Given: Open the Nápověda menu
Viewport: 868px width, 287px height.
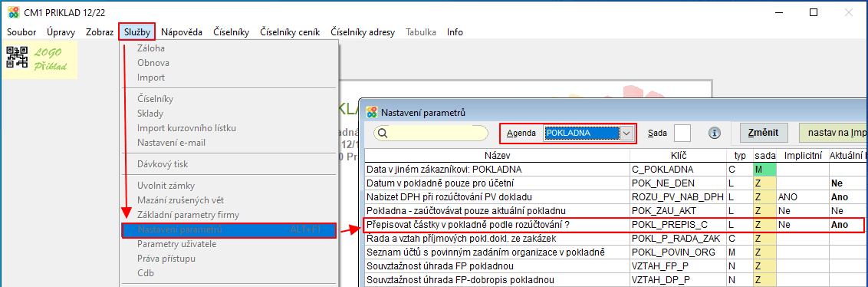Looking at the screenshot, I should [x=182, y=32].
